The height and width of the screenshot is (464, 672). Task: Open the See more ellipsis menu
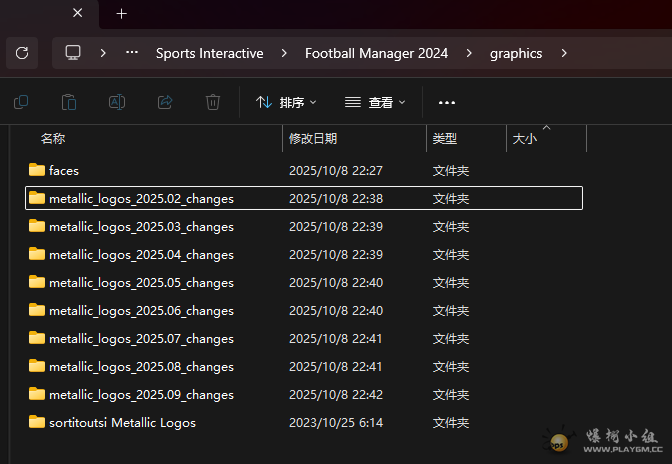447,103
